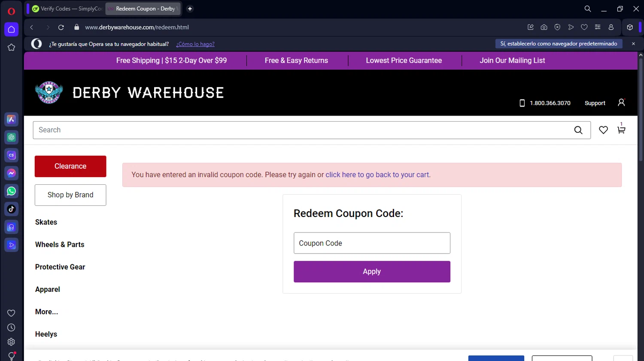Open ChatGPT sidebar icon

click(12, 137)
